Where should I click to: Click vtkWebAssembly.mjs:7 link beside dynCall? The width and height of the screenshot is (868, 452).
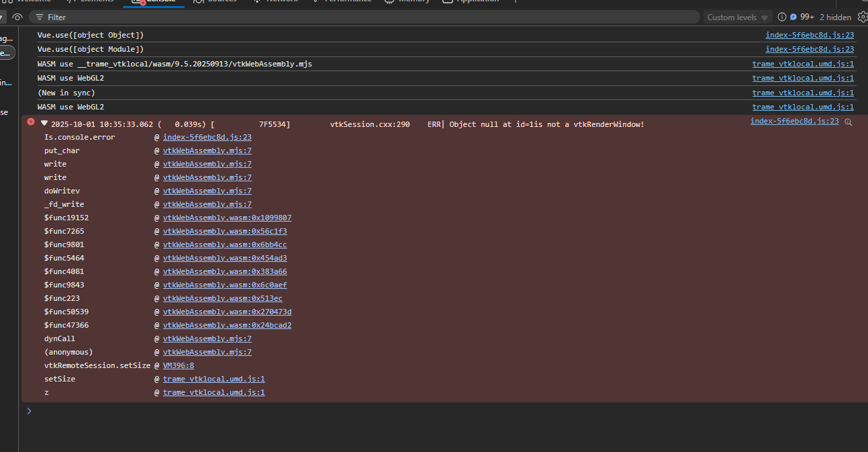point(207,338)
